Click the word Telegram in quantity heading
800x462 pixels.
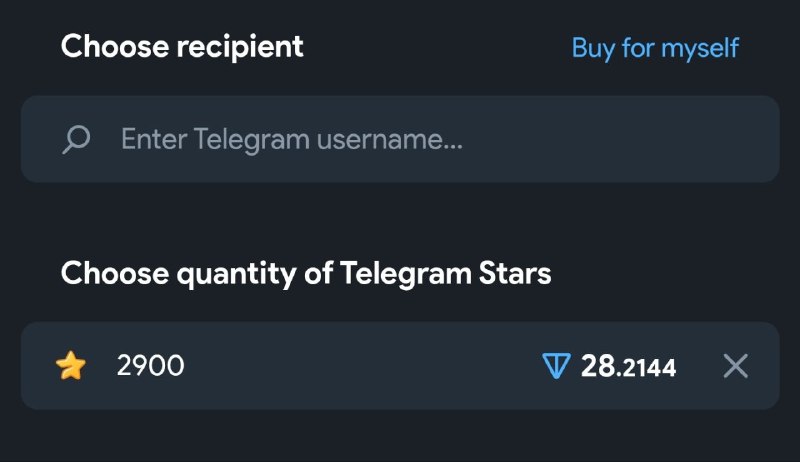click(405, 273)
